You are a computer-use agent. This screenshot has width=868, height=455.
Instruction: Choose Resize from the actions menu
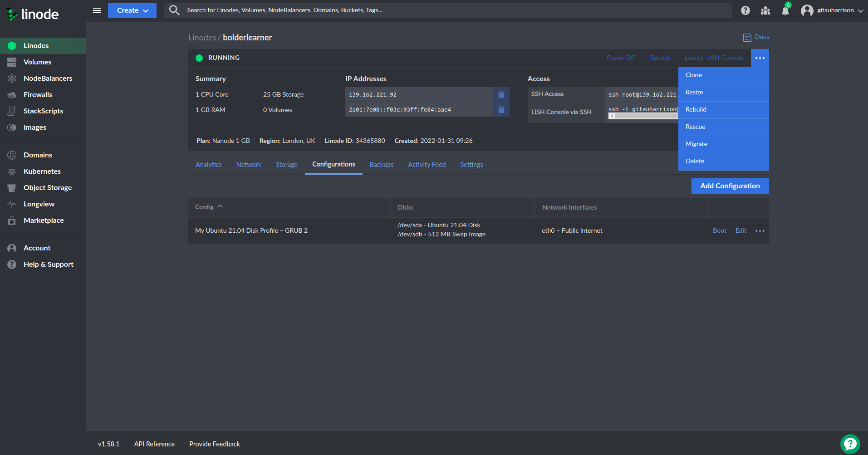click(x=724, y=93)
